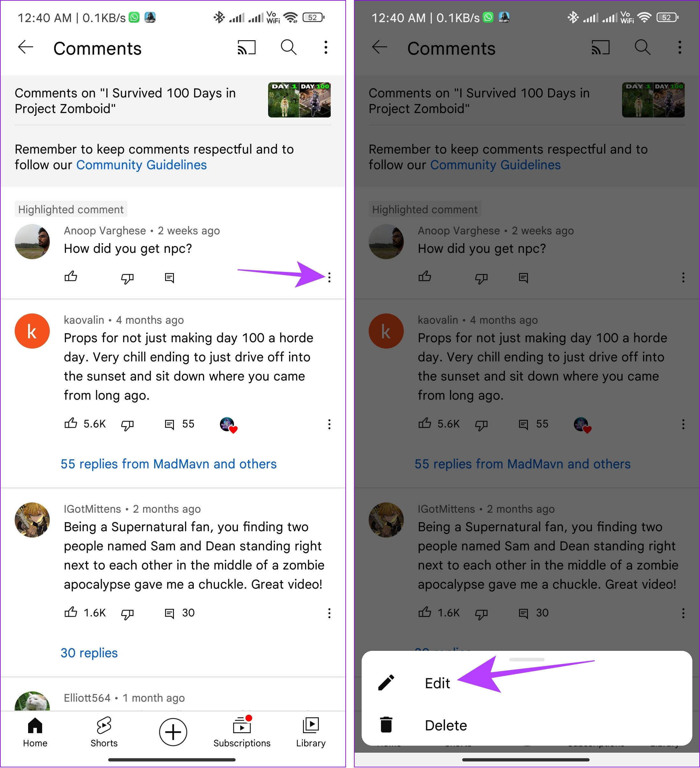This screenshot has height=768, width=700.
Task: Open search with left screen magnifier icon
Action: (x=288, y=48)
